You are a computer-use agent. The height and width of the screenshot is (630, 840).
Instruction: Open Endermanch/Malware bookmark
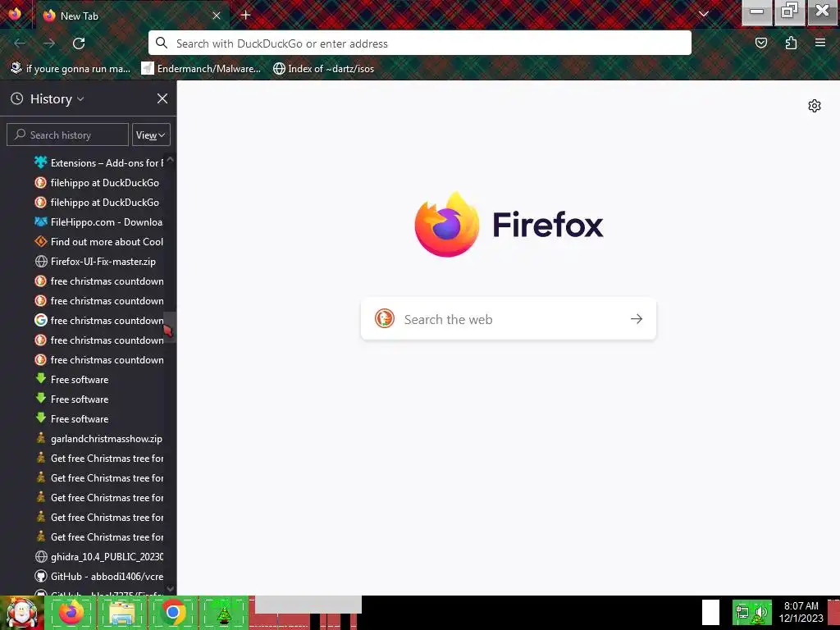(x=201, y=69)
